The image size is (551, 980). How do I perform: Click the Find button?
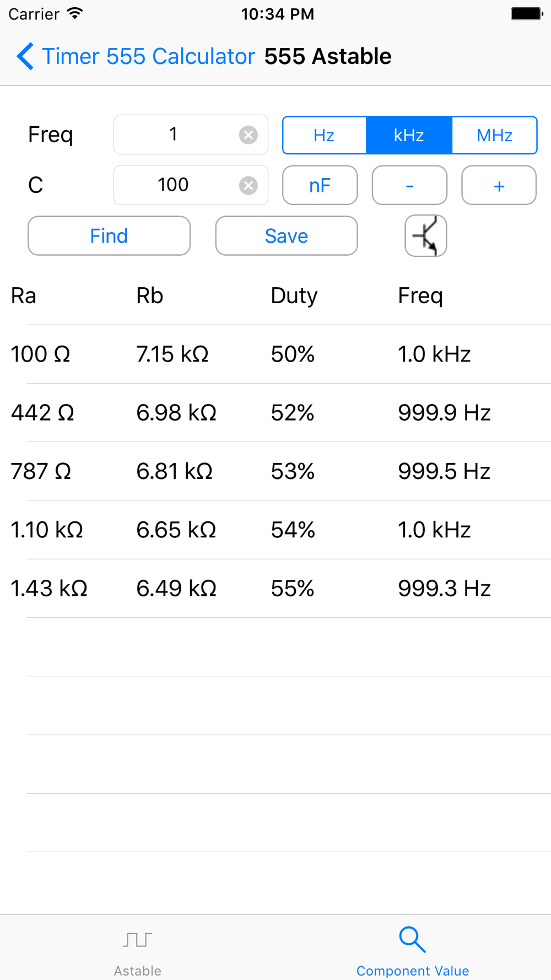[x=109, y=236]
